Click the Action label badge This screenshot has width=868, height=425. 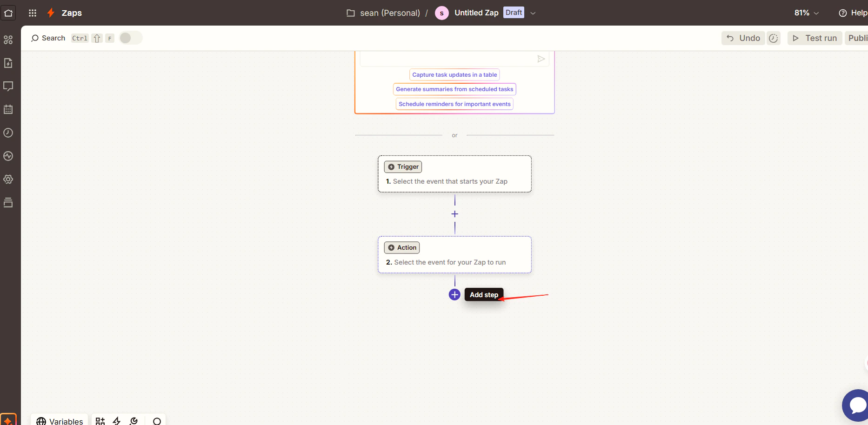(x=402, y=247)
